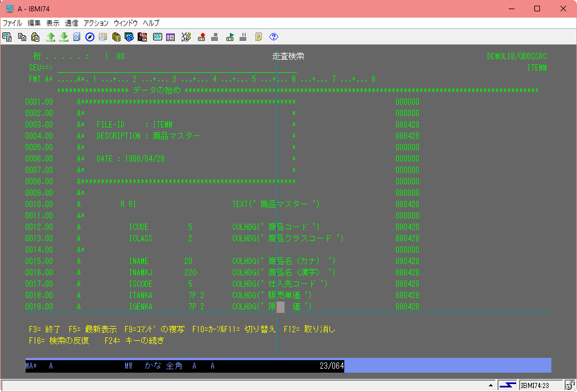Click the 23/064 cursor position indicator
Viewport: 577px width, 392px height.
click(x=332, y=366)
